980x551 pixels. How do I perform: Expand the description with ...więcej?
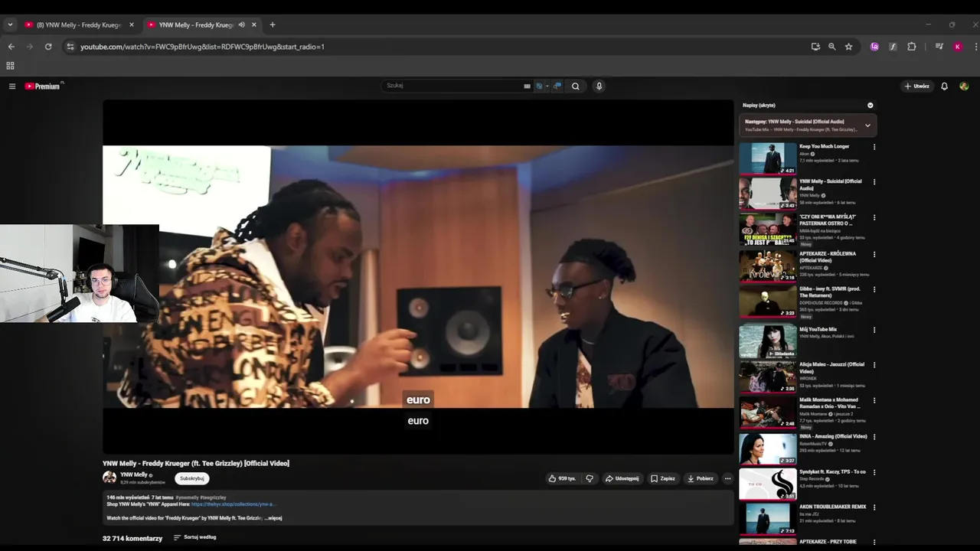pyautogui.click(x=273, y=518)
